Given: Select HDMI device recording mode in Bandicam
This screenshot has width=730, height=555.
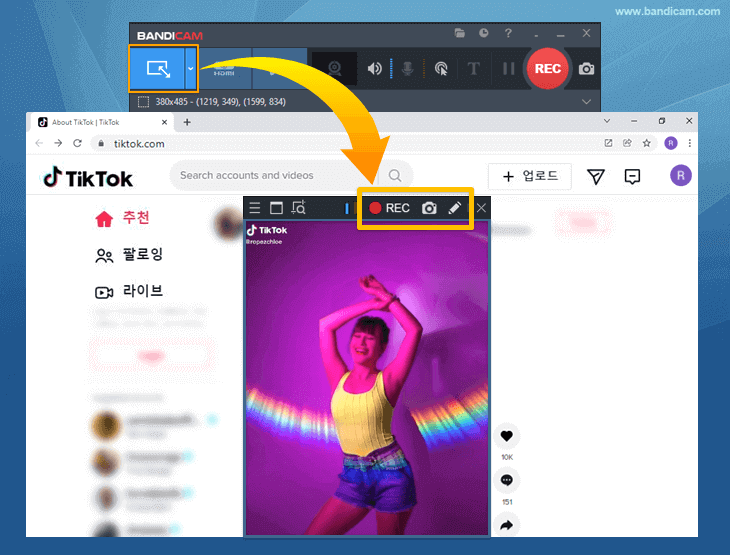Looking at the screenshot, I should pos(224,68).
